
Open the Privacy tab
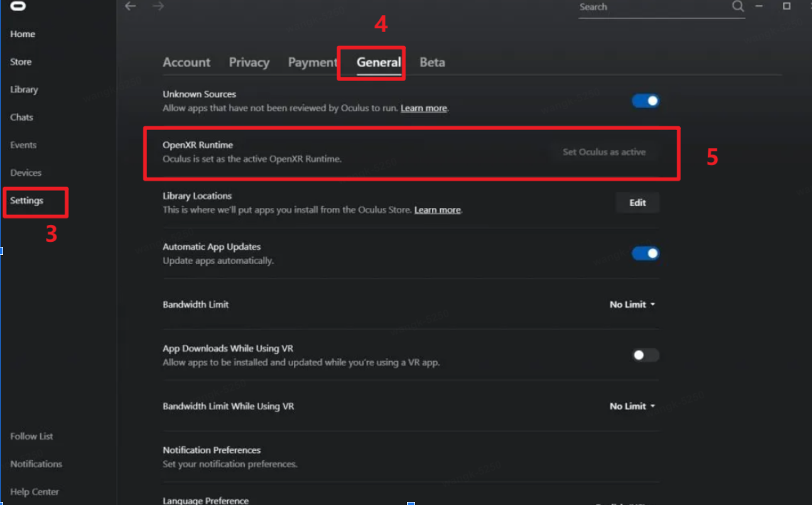[x=249, y=62]
